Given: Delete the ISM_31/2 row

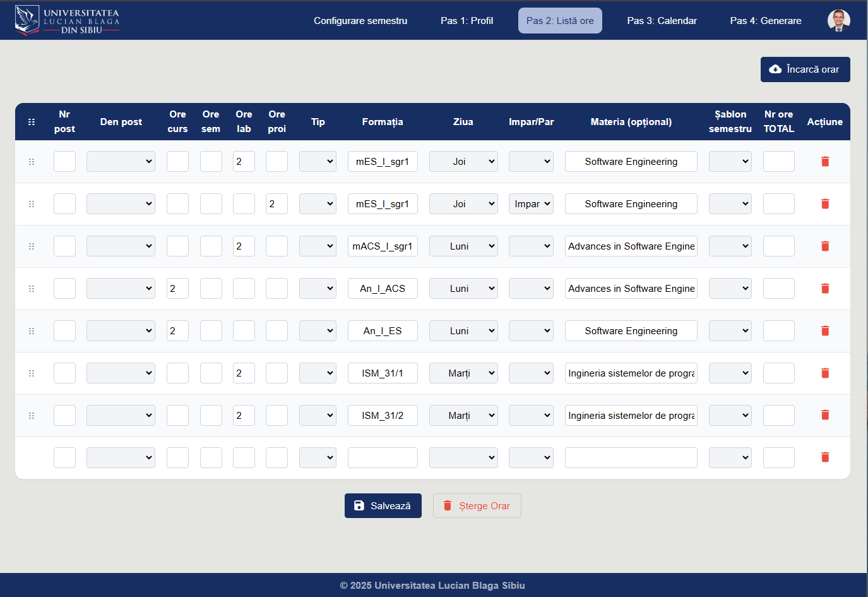Looking at the screenshot, I should [824, 415].
